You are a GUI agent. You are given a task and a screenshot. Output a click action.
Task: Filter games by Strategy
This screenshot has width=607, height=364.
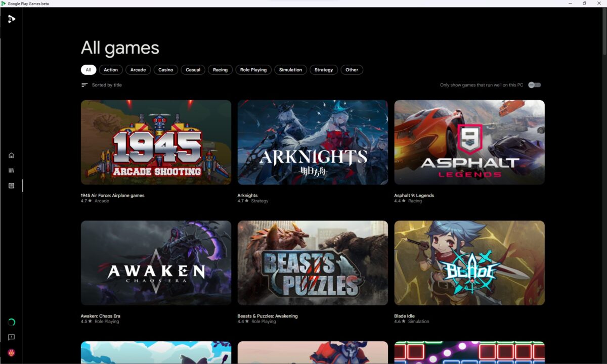coord(324,70)
